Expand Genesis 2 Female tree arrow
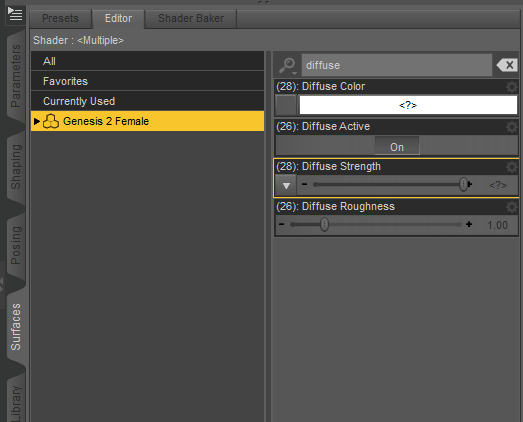The height and width of the screenshot is (422, 523). [x=37, y=121]
